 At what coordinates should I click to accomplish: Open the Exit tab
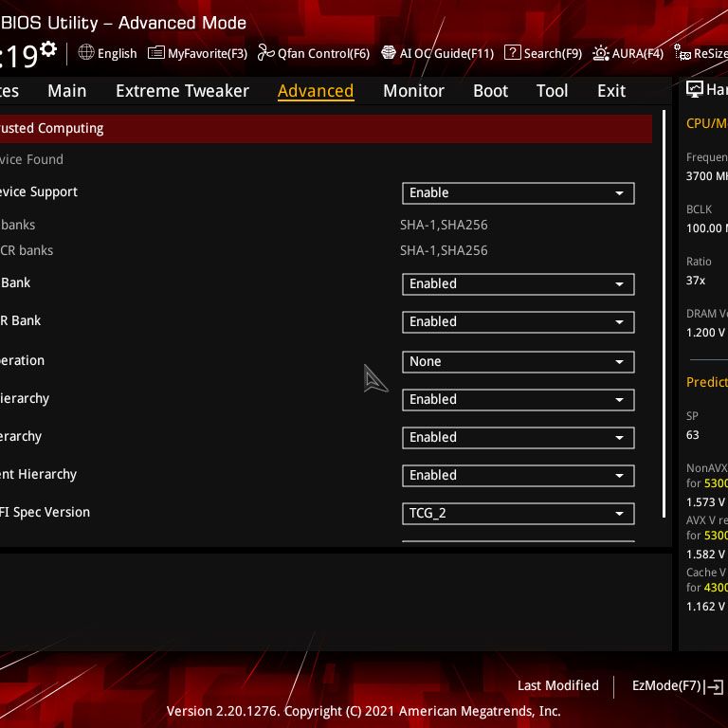pos(611,91)
